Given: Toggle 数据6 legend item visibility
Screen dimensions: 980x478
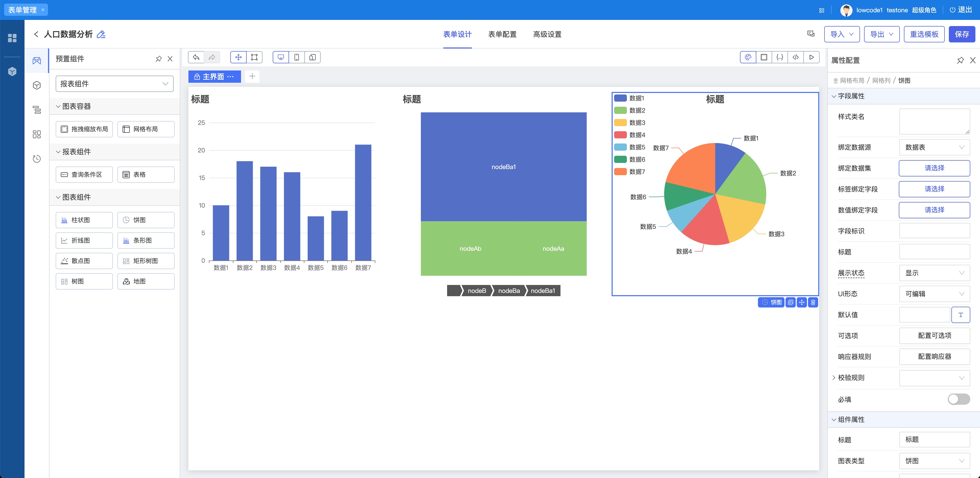Looking at the screenshot, I should click(629, 159).
